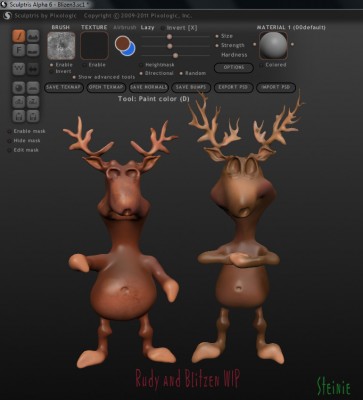Switch to the next material using the right dot
Viewport: 363px width, 400px height.
tap(292, 44)
